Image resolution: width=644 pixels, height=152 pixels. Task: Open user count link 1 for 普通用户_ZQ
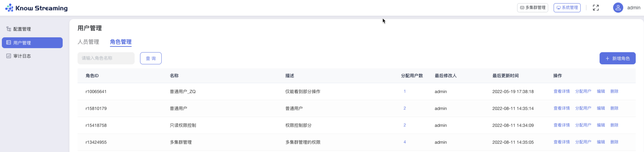405,91
